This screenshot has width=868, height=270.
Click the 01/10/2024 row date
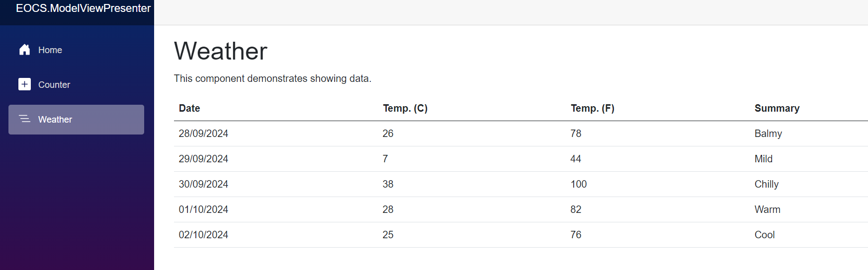coord(203,209)
